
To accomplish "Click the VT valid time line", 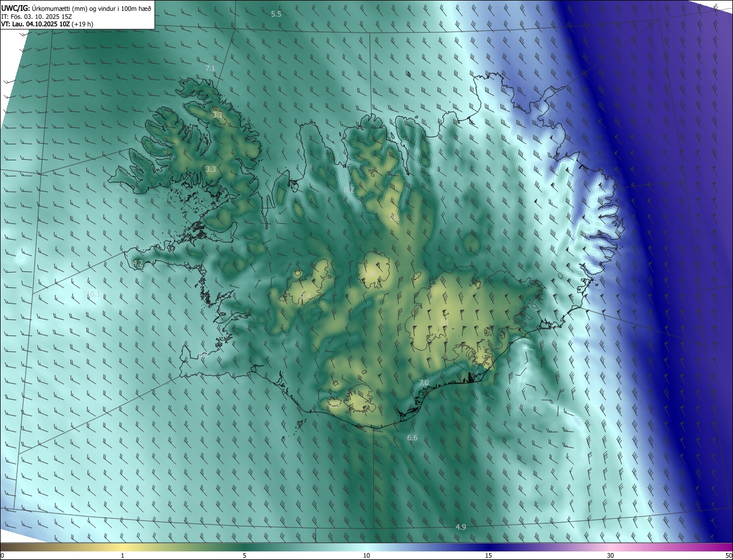I will click(47, 24).
